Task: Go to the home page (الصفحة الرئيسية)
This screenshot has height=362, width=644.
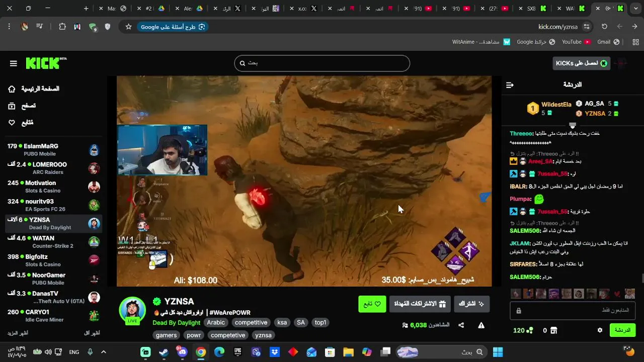Action: tap(34, 89)
